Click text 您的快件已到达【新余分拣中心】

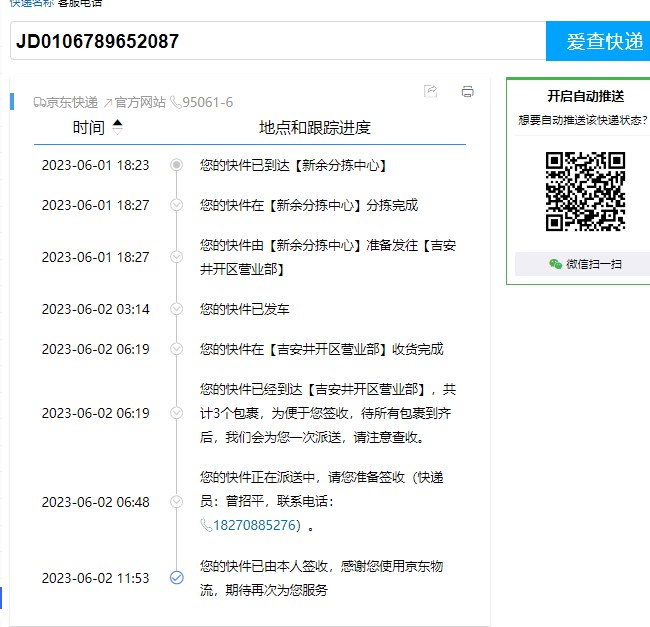(293, 165)
